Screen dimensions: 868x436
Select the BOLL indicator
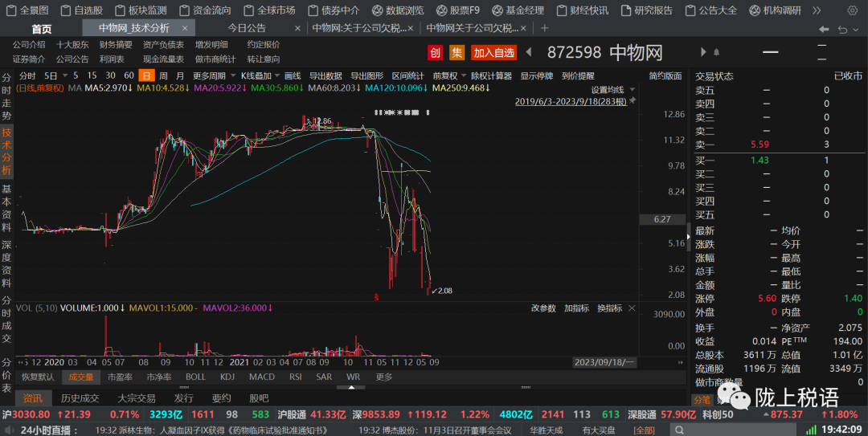[x=195, y=377]
